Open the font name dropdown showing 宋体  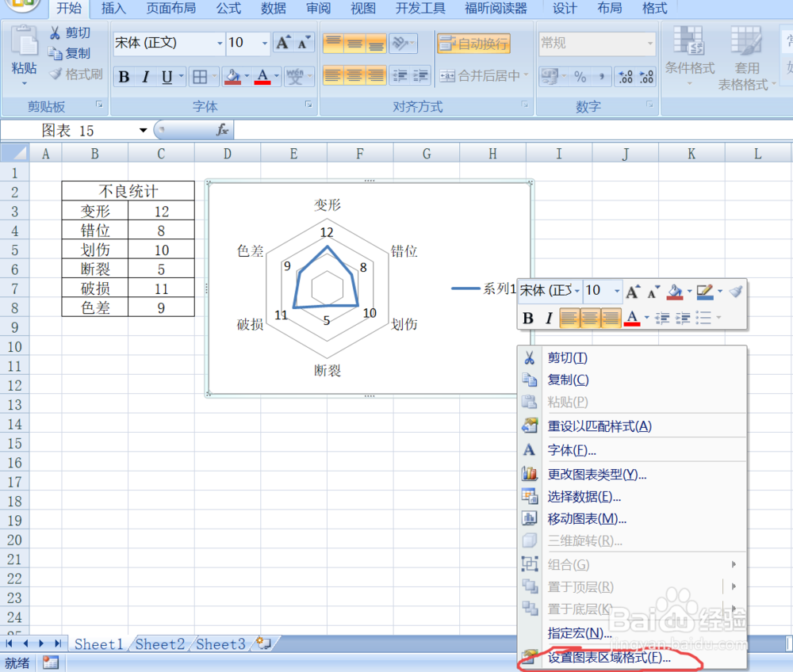coord(220,44)
